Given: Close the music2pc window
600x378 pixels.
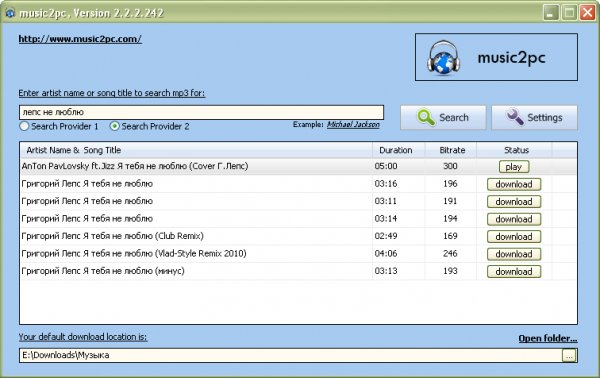Looking at the screenshot, I should (x=587, y=13).
